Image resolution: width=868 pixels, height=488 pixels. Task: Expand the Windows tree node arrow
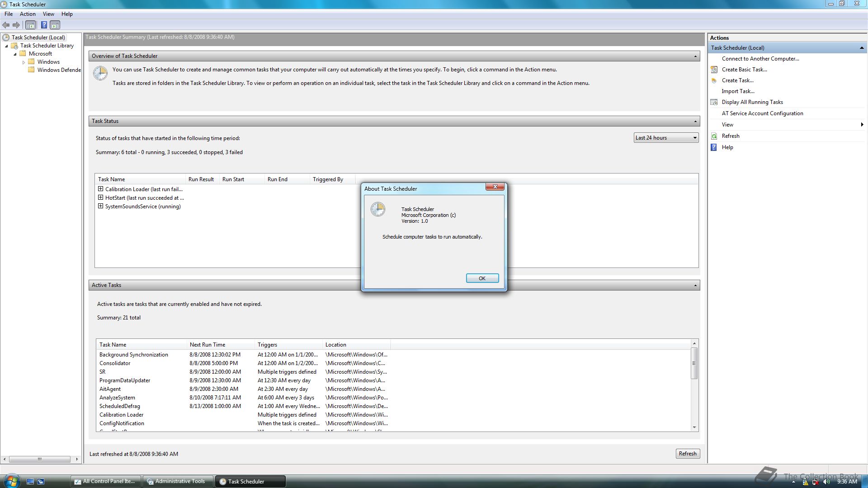pos(24,62)
